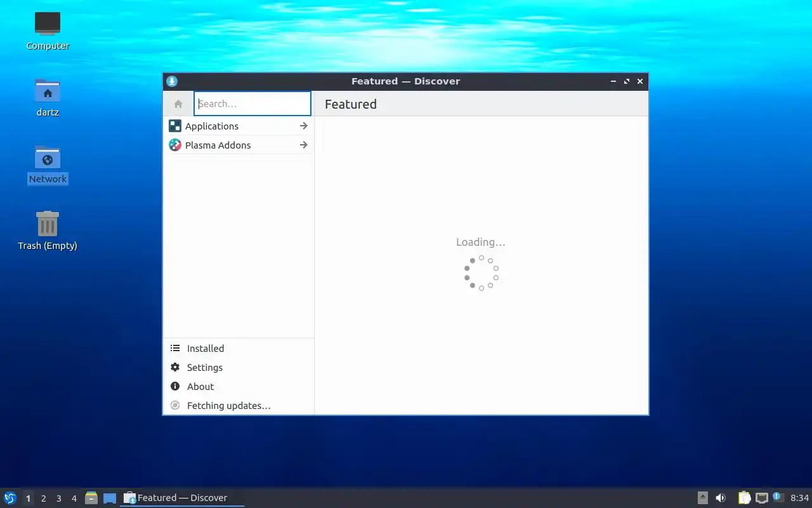Open the Lubuntu start menu
812x508 pixels.
click(x=10, y=498)
